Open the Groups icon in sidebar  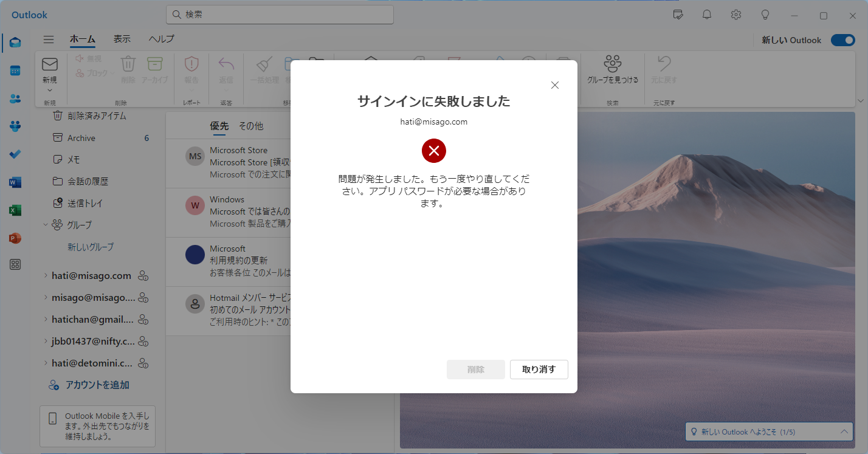15,126
